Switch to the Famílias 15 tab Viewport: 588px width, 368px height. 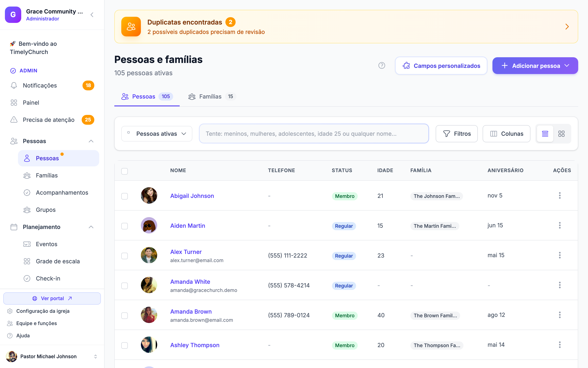(x=212, y=97)
